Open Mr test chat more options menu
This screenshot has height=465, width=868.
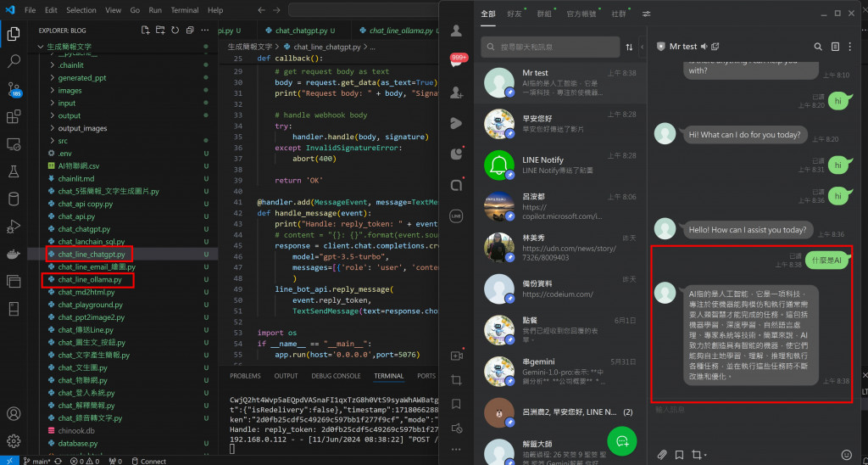click(850, 47)
